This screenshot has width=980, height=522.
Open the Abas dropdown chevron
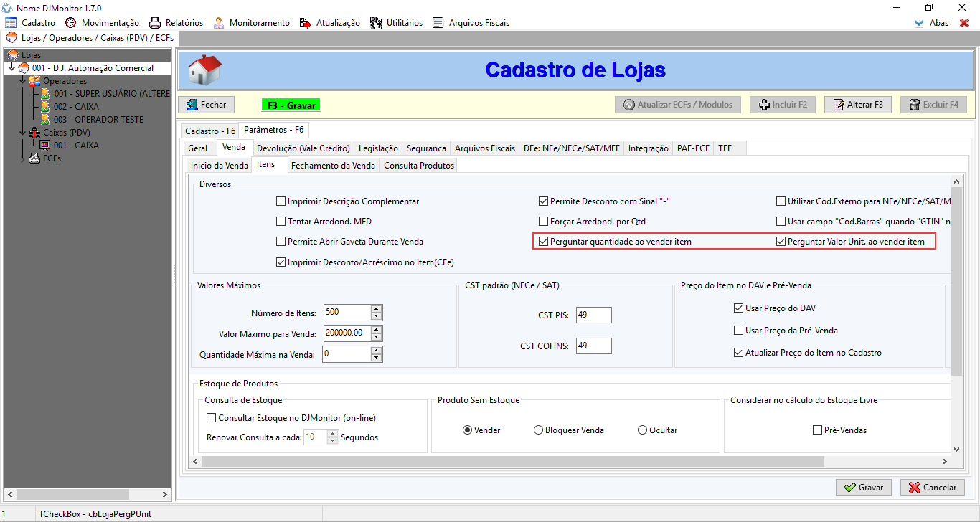click(x=919, y=23)
